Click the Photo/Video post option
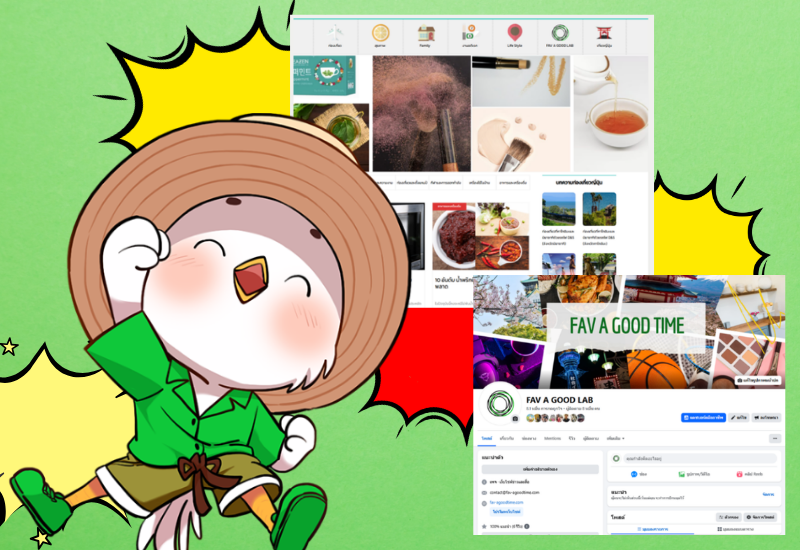Viewport: 800px width, 550px height. click(690, 474)
